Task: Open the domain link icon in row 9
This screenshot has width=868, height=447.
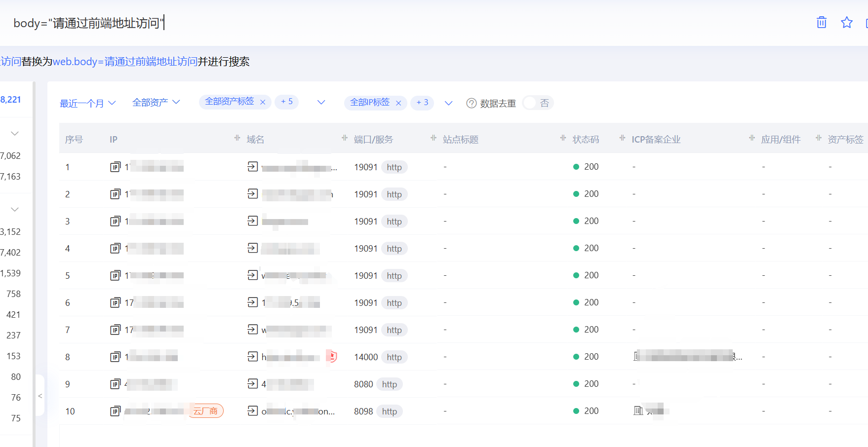Action: [x=252, y=384]
